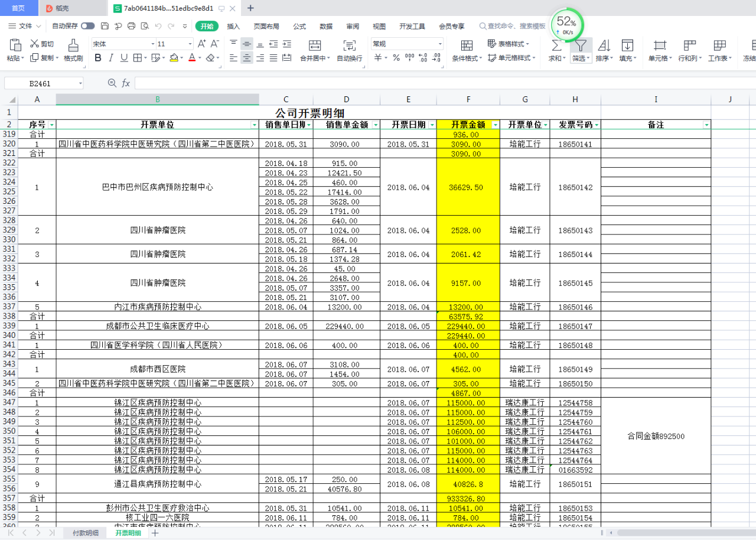Image resolution: width=756 pixels, height=540 pixels.
Task: Click the Sort (排序) icon
Action: pyautogui.click(x=604, y=46)
